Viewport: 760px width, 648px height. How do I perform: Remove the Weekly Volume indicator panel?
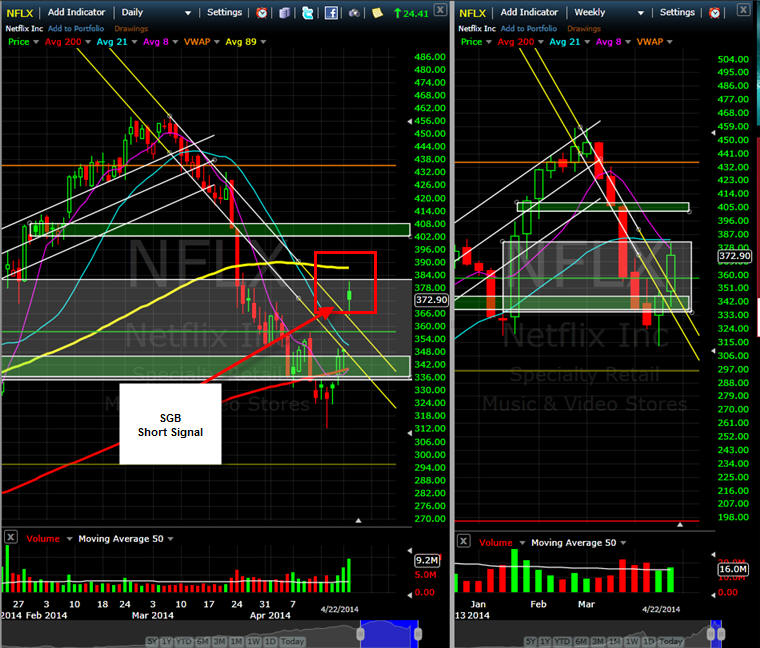464,541
